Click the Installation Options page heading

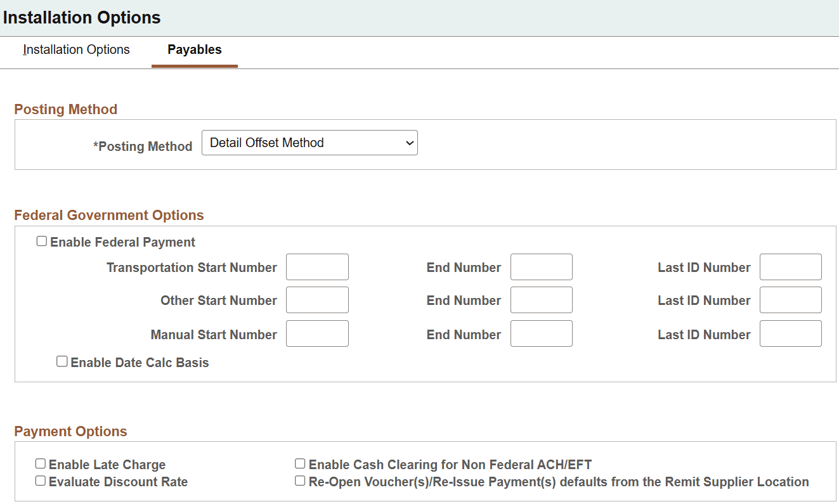point(82,17)
